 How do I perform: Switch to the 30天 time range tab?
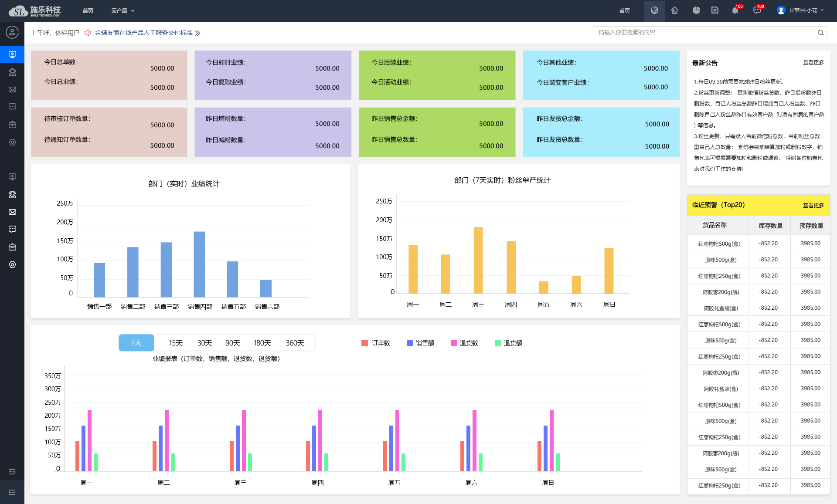[204, 343]
